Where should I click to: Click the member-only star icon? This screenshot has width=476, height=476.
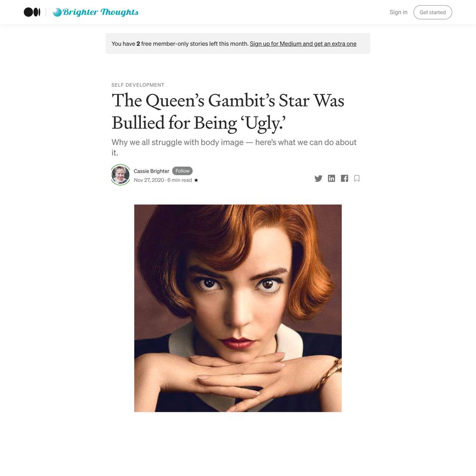pos(196,180)
